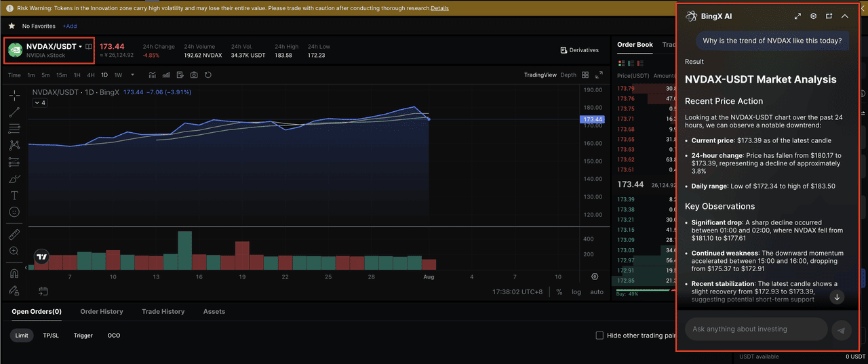Toggle log scale on the chart
The height and width of the screenshot is (364, 868).
click(x=576, y=292)
